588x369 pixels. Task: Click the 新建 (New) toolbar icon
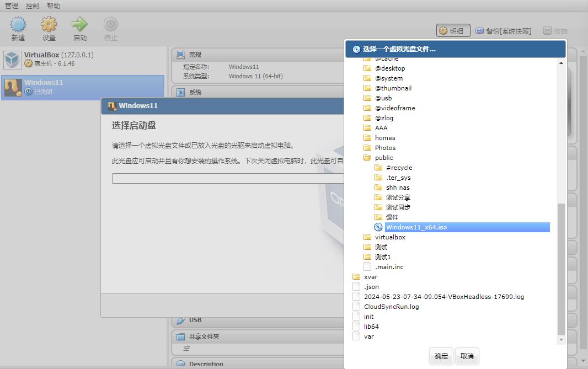click(x=18, y=29)
